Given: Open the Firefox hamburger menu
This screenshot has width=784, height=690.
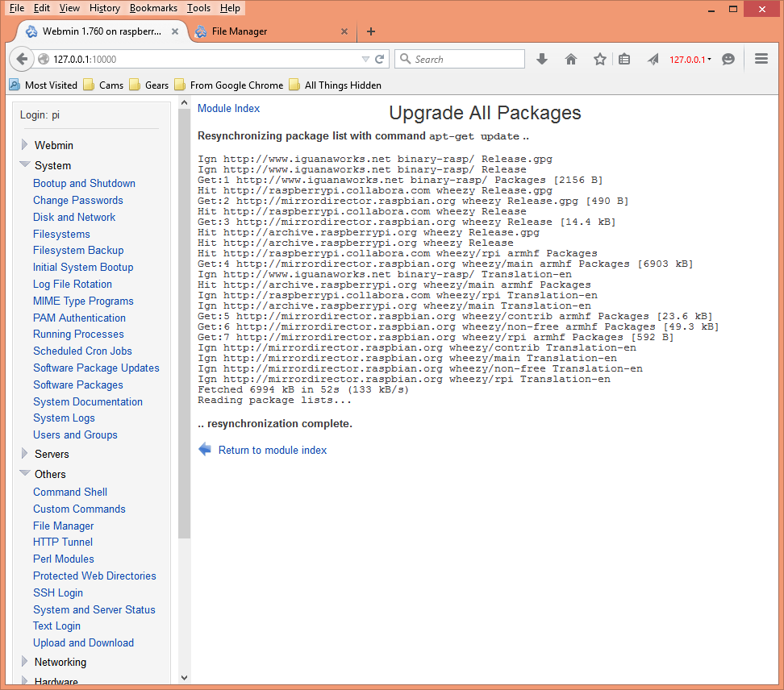Looking at the screenshot, I should (x=761, y=59).
